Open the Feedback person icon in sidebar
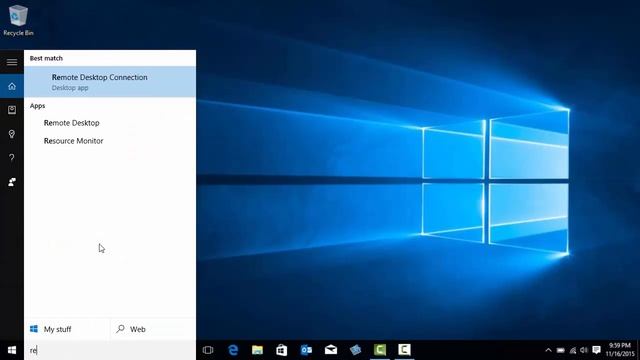This screenshot has height=360, width=640. tap(12, 182)
